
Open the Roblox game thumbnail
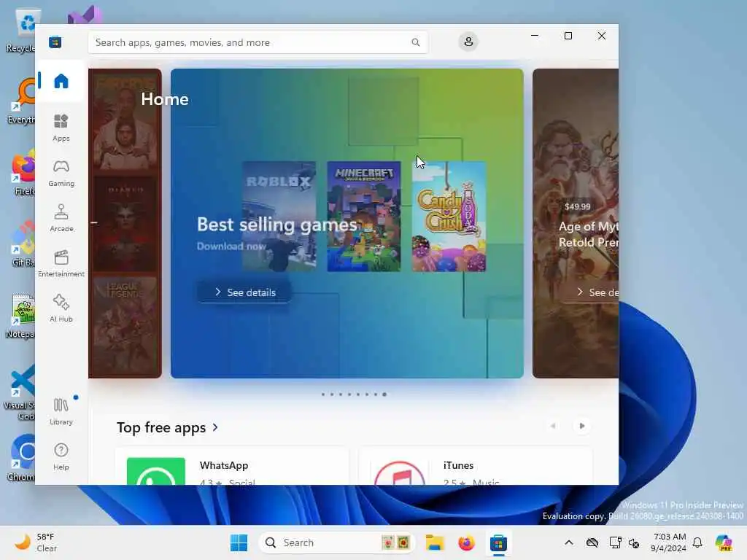pyautogui.click(x=279, y=217)
